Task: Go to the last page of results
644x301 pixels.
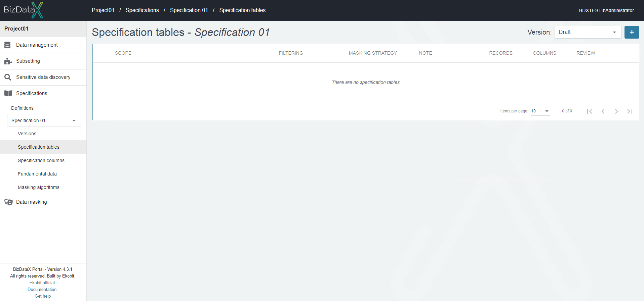Action: (630, 111)
